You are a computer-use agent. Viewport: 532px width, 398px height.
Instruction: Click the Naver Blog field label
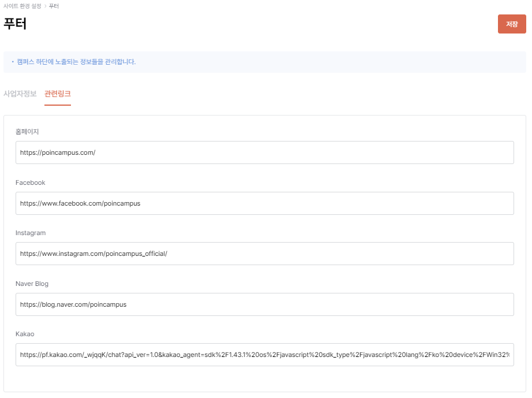[32, 284]
